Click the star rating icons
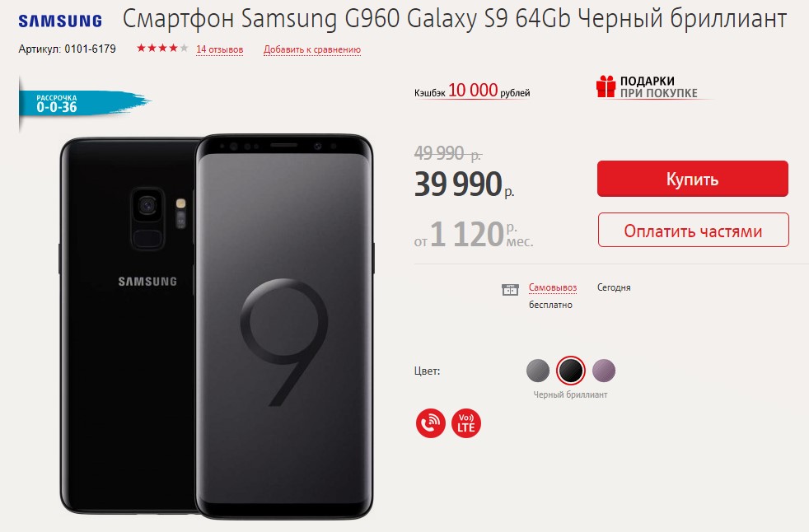Image resolution: width=809 pixels, height=532 pixels. [162, 49]
